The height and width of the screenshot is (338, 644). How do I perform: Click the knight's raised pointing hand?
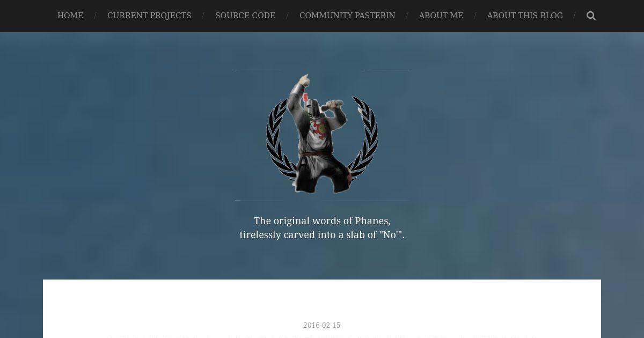coord(304,80)
